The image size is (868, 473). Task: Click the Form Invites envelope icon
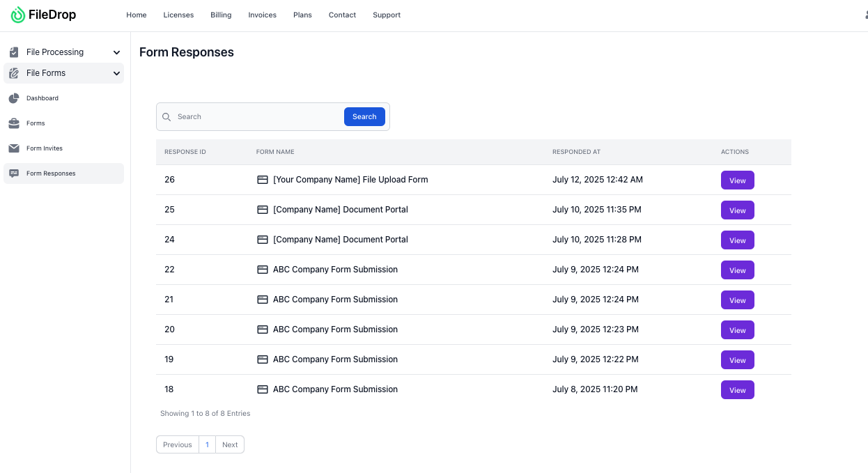(14, 148)
